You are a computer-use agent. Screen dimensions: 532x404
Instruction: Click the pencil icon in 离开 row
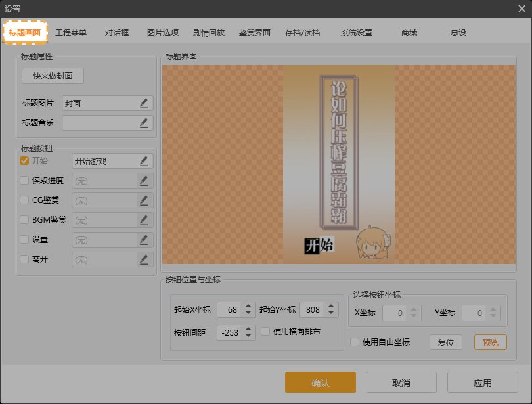click(x=144, y=259)
